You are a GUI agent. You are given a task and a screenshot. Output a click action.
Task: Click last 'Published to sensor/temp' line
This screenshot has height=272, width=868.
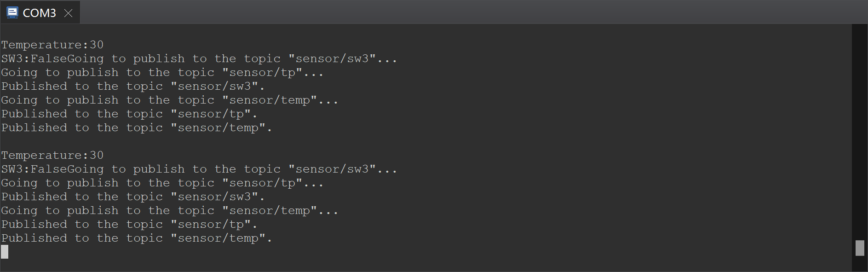pyautogui.click(x=137, y=238)
